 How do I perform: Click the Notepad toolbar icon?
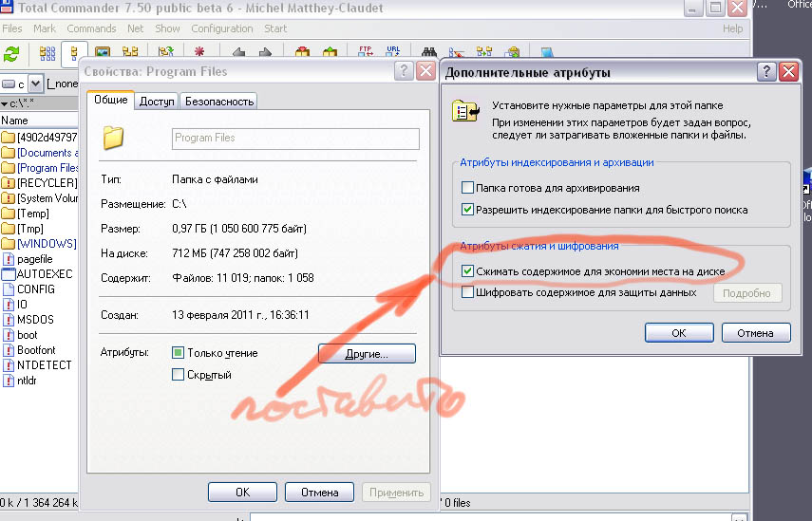(547, 53)
